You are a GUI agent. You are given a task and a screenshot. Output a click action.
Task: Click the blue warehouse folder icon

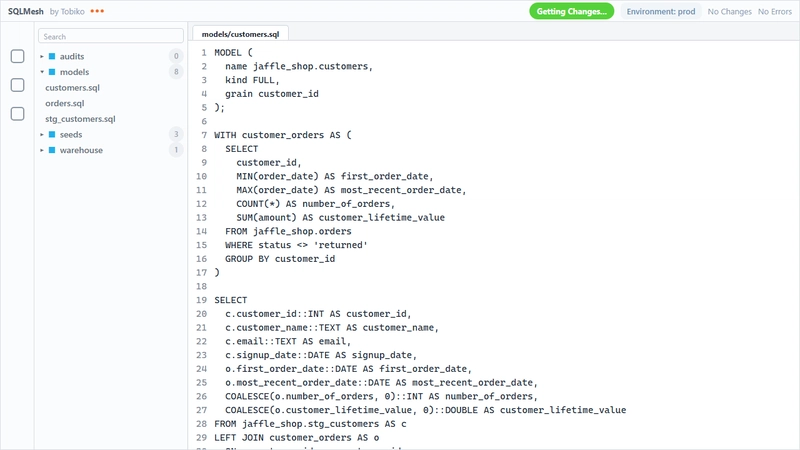click(52, 150)
